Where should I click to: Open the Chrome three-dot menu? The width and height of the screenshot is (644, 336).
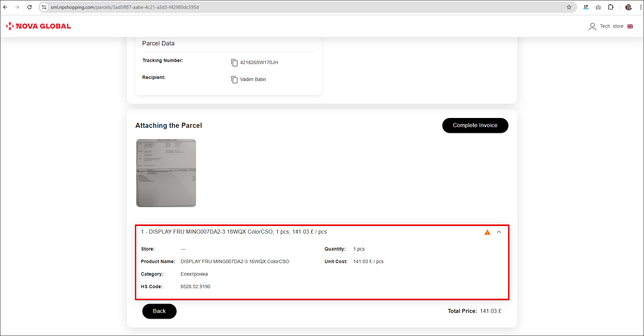tap(641, 7)
